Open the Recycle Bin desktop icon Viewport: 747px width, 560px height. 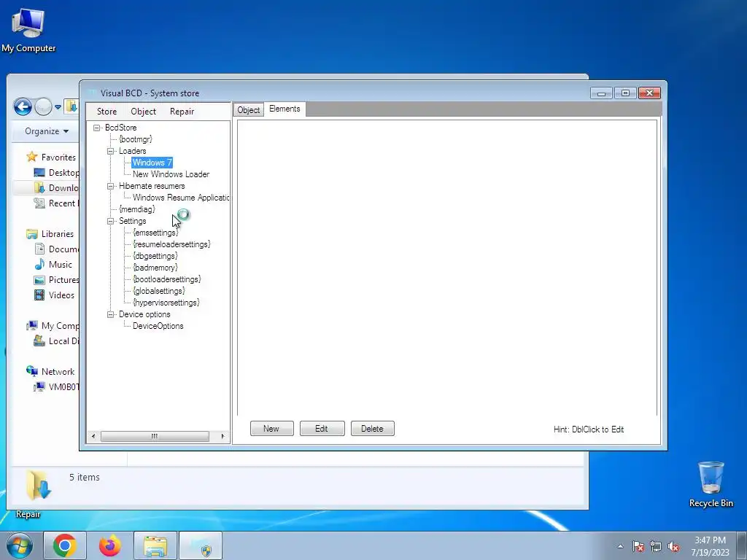(x=711, y=484)
